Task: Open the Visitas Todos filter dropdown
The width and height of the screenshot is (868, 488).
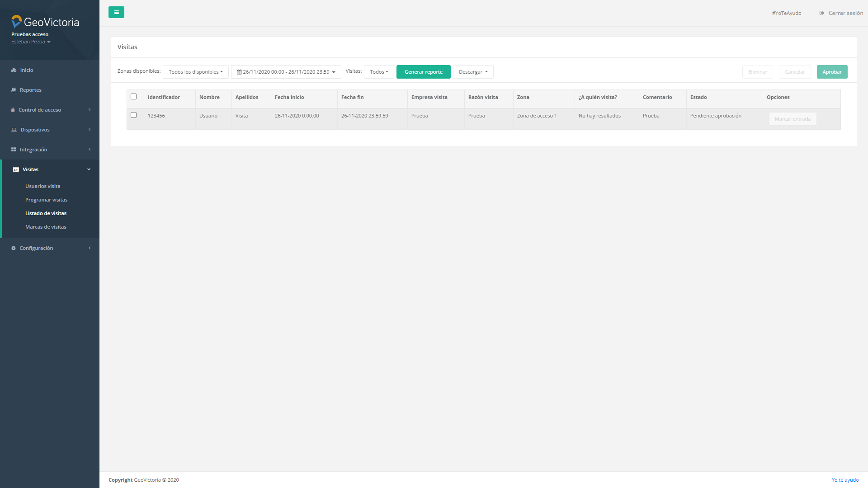Action: (379, 72)
